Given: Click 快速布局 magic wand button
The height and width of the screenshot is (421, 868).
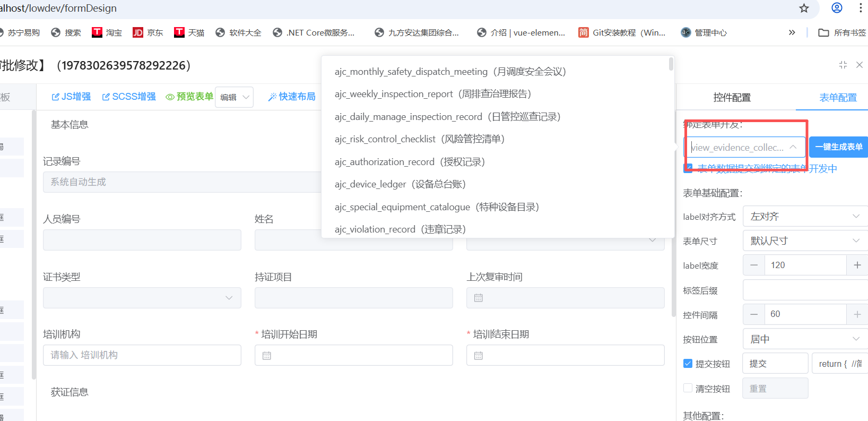Looking at the screenshot, I should click(291, 97).
